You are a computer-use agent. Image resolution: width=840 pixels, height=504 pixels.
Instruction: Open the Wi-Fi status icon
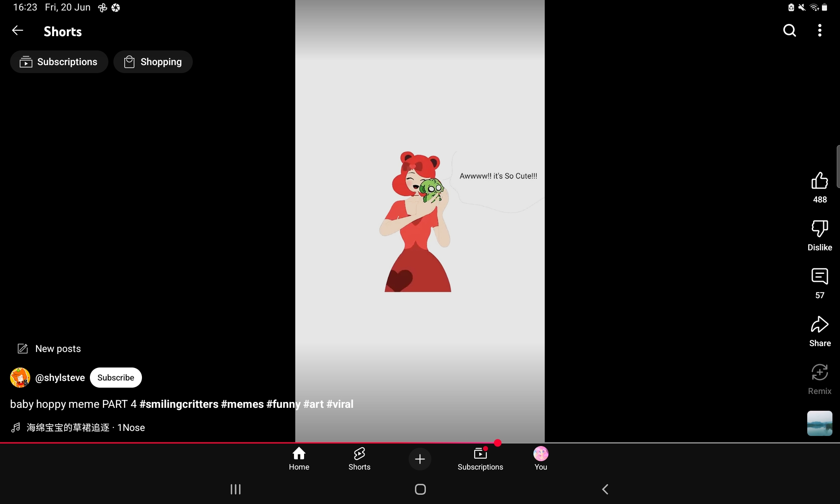[814, 8]
